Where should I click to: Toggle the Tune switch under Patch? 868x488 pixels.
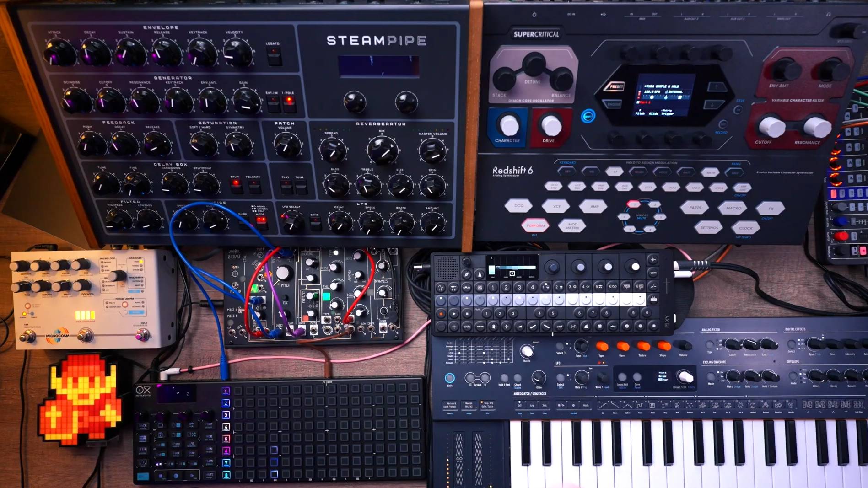(300, 186)
